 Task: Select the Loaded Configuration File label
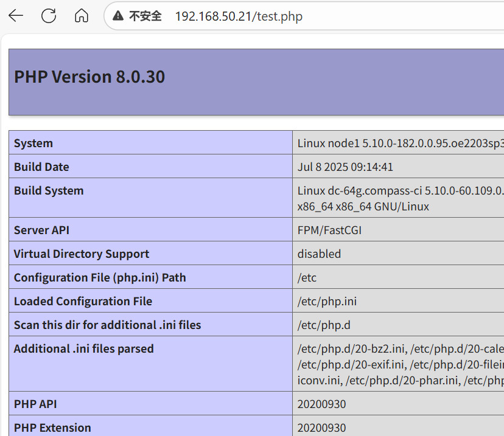coord(83,301)
